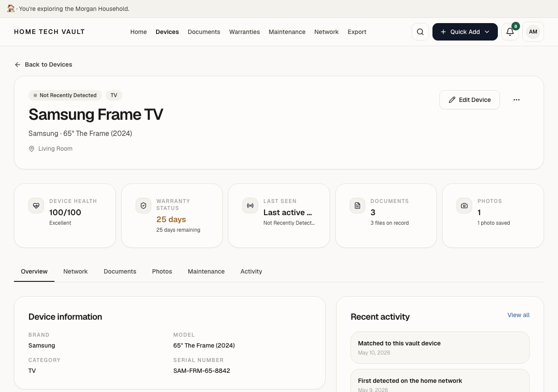Screen dimensions: 558x392
Task: Click the location pin icon by Living Room
Action: tap(31, 149)
